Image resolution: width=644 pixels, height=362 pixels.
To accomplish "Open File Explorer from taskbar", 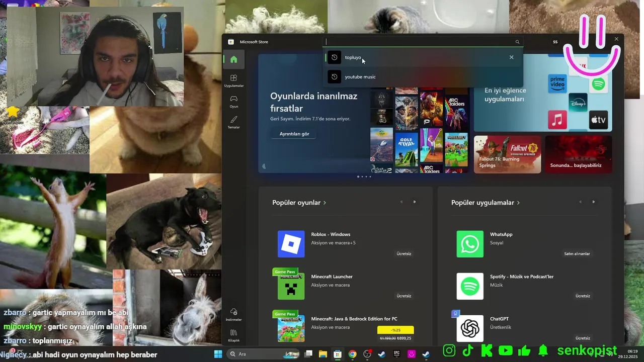I will click(323, 354).
